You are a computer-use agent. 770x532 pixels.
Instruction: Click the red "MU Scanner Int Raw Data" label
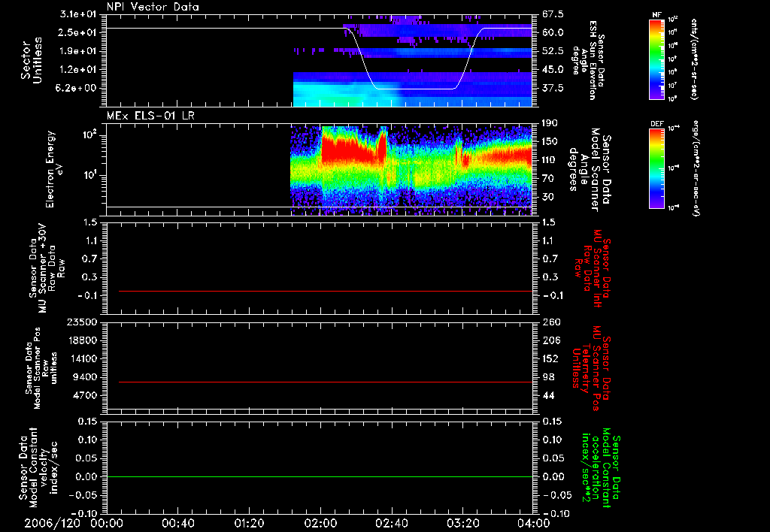click(x=592, y=268)
